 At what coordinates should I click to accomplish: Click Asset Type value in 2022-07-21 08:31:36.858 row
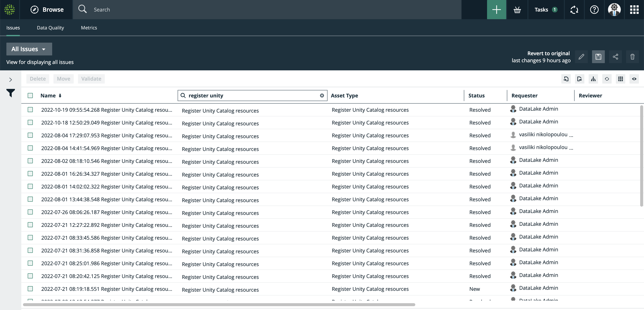click(x=370, y=251)
